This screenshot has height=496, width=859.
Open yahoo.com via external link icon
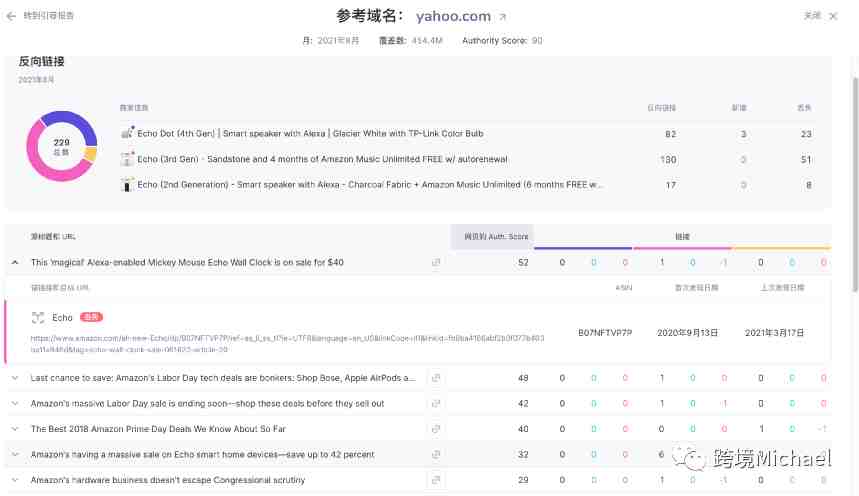[503, 17]
